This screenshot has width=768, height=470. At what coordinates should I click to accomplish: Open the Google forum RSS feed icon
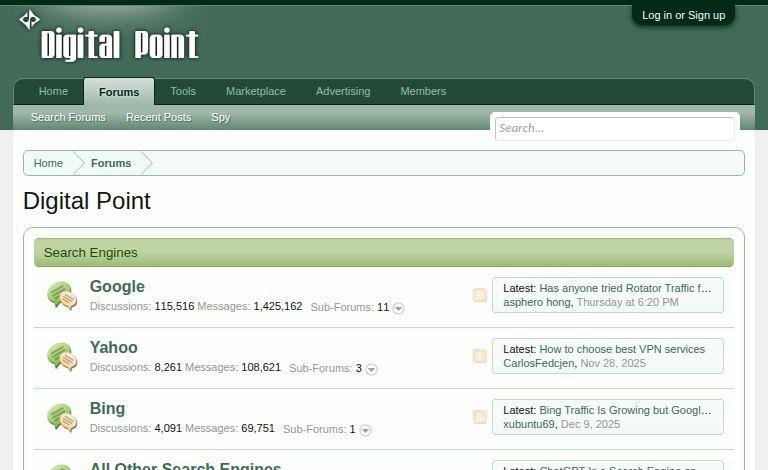[x=480, y=295]
